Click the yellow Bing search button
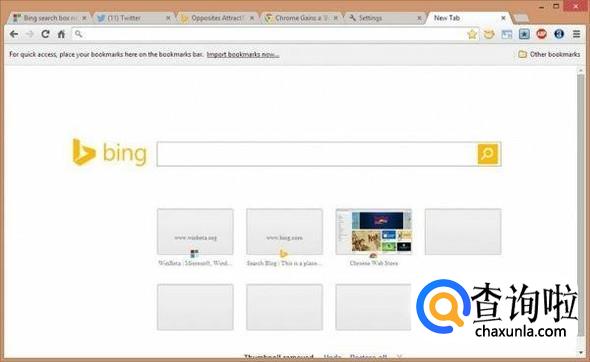Screen dimensions: 590x362 pyautogui.click(x=488, y=154)
